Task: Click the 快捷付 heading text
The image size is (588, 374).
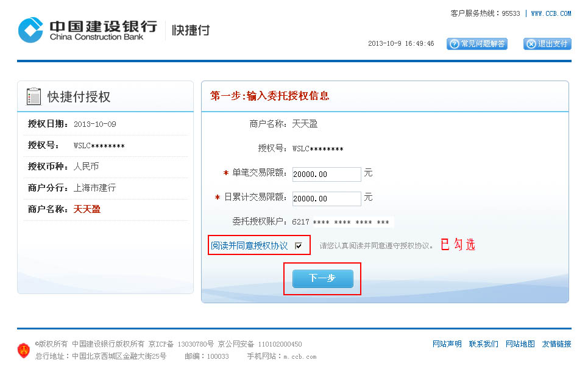Action: tap(191, 30)
